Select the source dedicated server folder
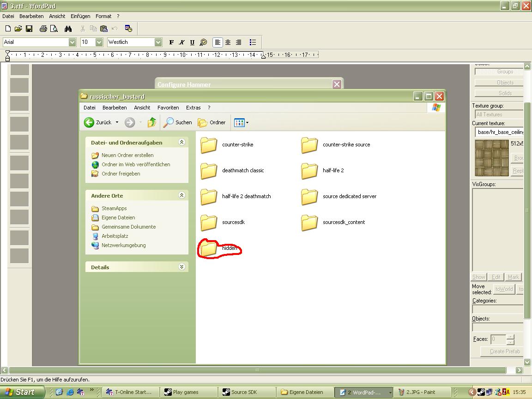The width and height of the screenshot is (532, 399). pyautogui.click(x=339, y=196)
